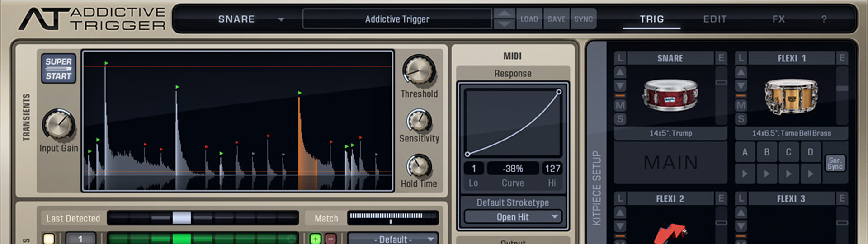Click the Addictive Trigger preset name field

(397, 19)
